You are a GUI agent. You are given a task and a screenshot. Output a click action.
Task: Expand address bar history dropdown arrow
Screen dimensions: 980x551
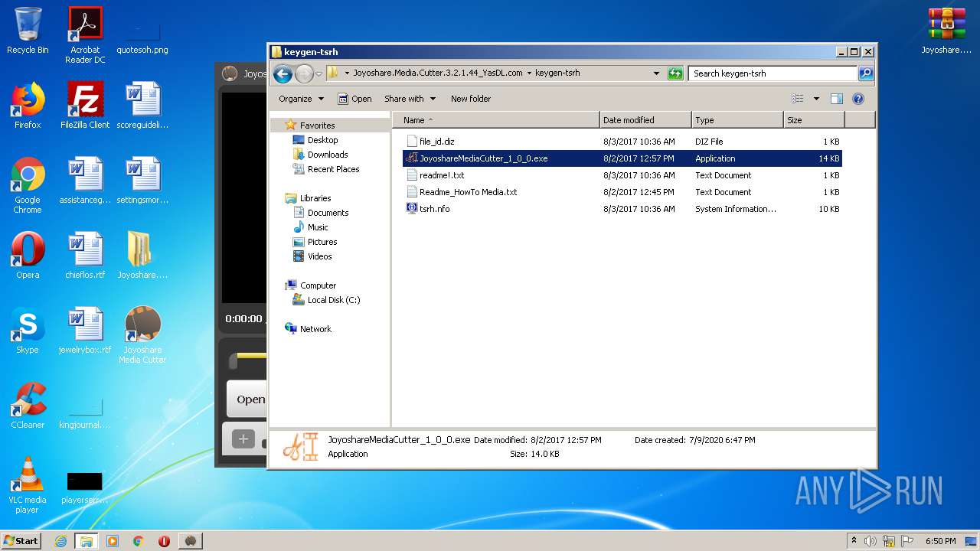656,73
